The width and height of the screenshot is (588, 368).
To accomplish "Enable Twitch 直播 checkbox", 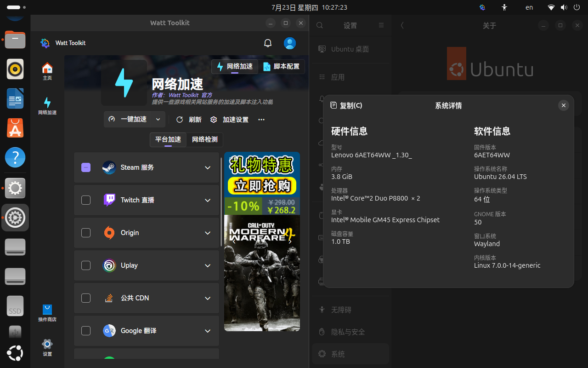I will 86,200.
